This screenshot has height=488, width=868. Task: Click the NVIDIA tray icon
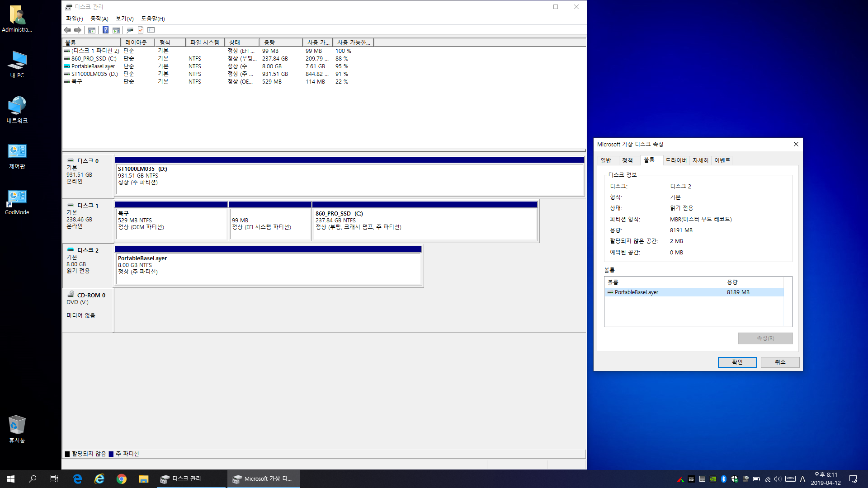(x=713, y=479)
